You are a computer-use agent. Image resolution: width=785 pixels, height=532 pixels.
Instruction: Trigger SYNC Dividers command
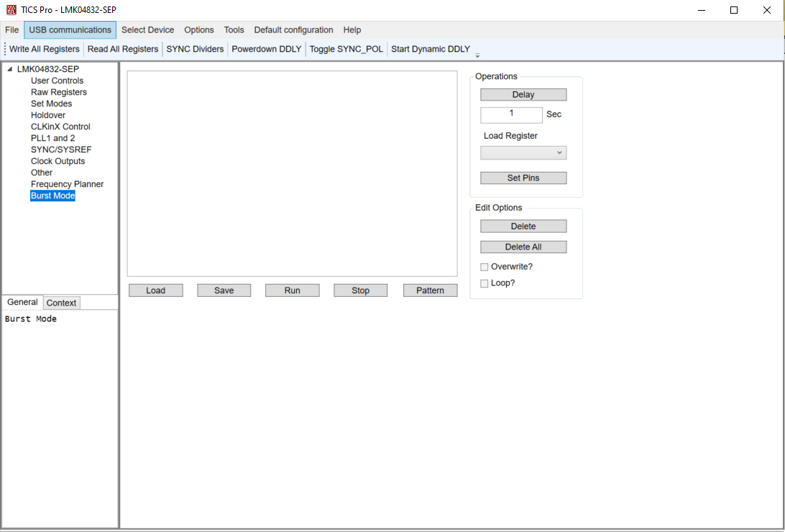194,49
